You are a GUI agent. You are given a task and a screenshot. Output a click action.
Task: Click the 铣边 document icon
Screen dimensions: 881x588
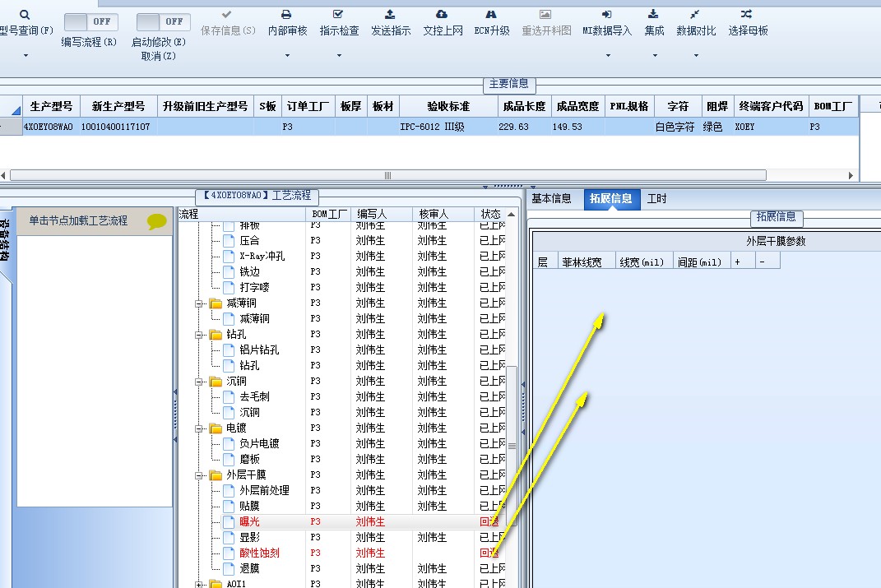tap(229, 272)
